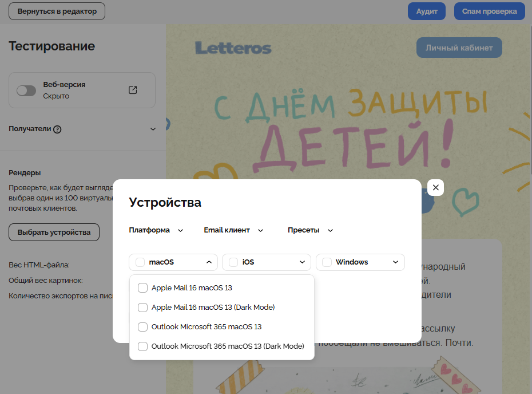The width and height of the screenshot is (532, 394).
Task: Click the Вес HTML-файла label
Action: [x=39, y=265]
